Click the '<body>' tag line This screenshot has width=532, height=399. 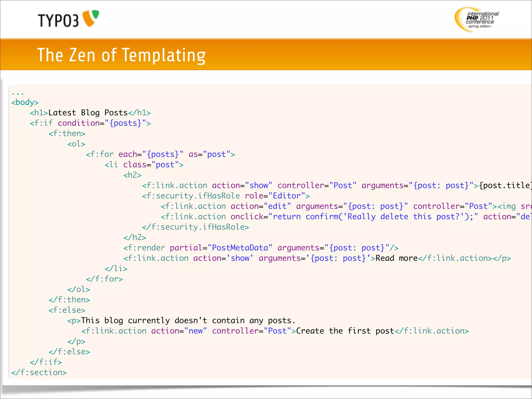point(25,102)
